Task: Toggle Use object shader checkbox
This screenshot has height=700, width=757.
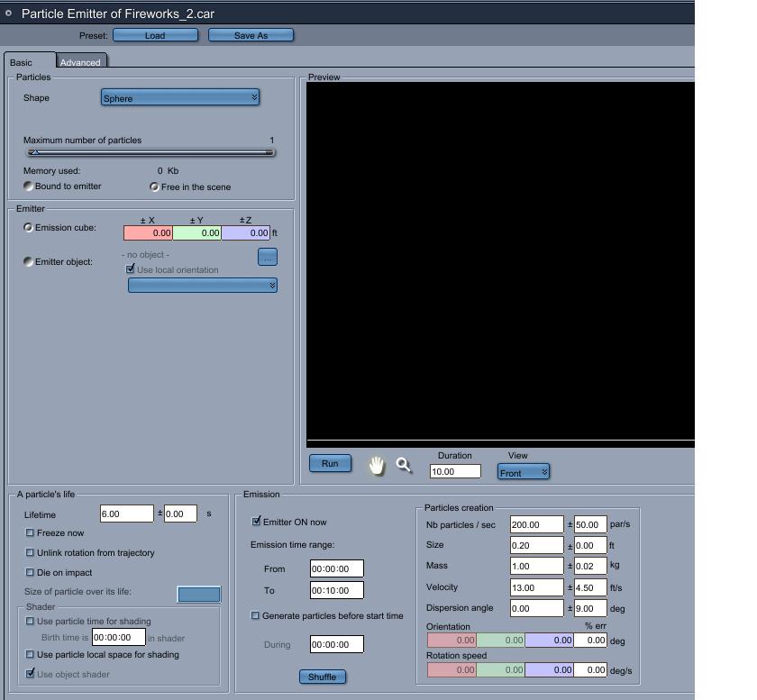Action: click(30, 674)
